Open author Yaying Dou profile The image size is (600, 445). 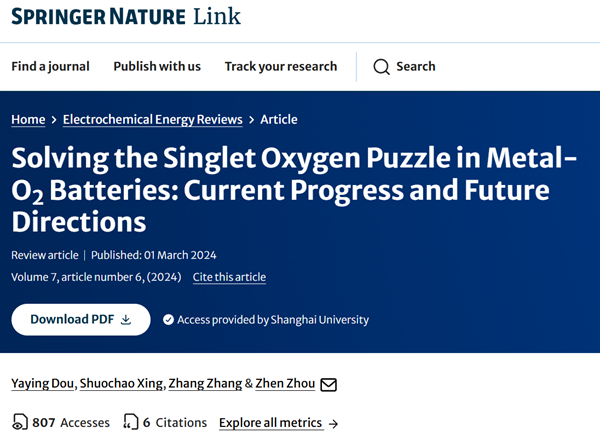pos(42,383)
